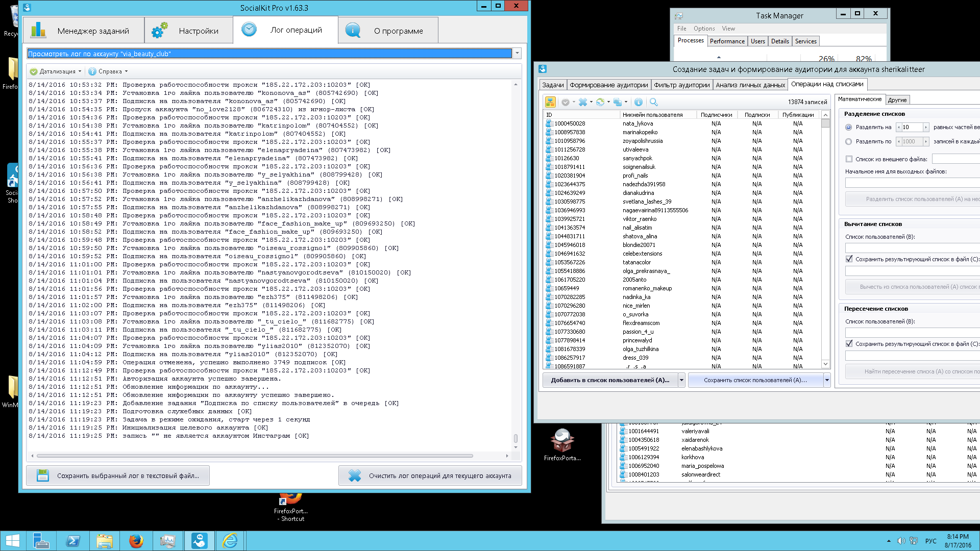This screenshot has height=551, width=980.
Task: Decrease the Разделить на stepper value
Action: [898, 127]
